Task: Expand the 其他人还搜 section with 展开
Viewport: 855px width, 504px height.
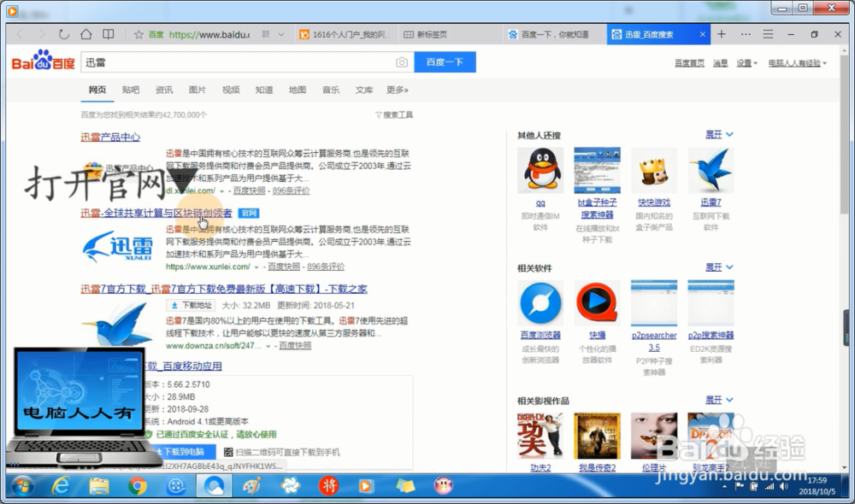Action: tap(719, 135)
